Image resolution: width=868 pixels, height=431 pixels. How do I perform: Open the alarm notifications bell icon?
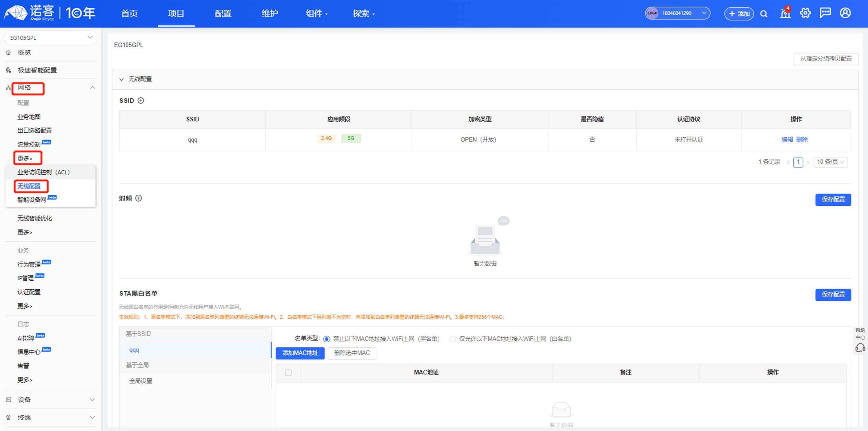click(x=785, y=13)
